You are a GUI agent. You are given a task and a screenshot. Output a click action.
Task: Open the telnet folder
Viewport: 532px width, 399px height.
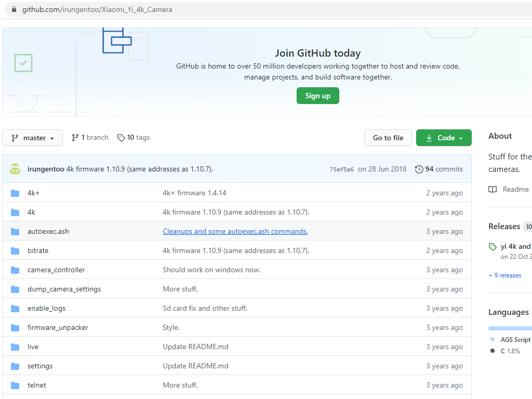click(x=37, y=385)
